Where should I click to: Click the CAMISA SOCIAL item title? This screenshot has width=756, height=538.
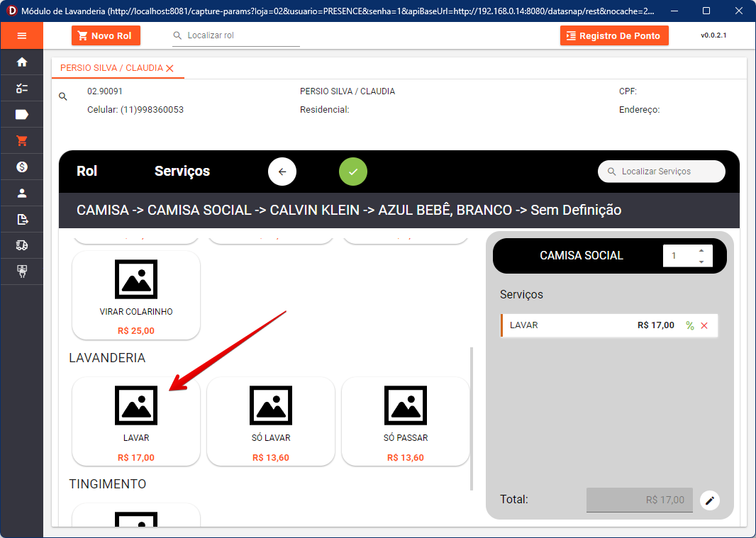coord(582,255)
